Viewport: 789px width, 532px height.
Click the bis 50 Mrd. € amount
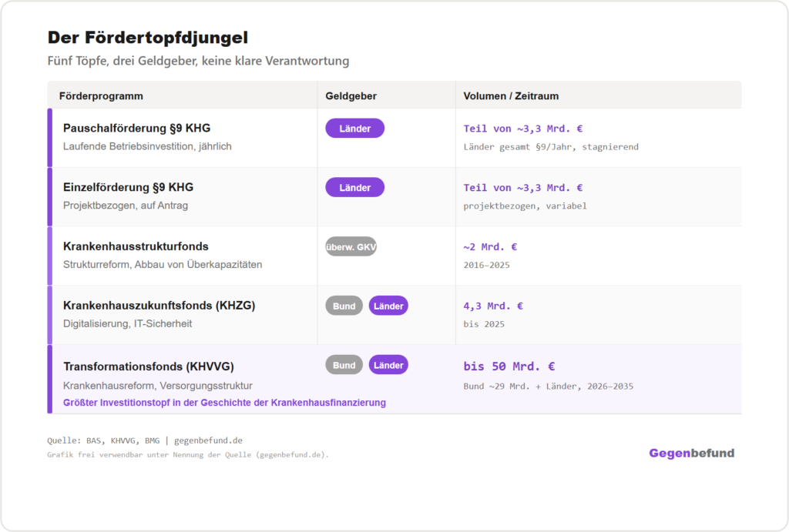(x=509, y=366)
